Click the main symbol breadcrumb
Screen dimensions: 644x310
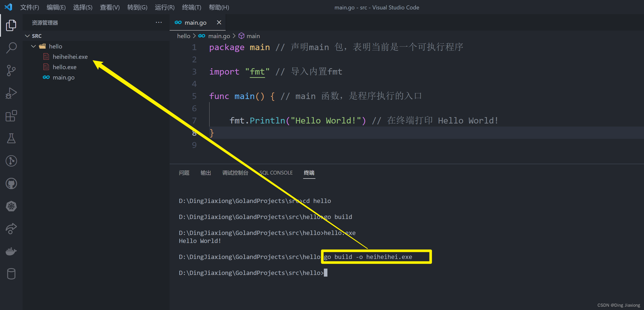tap(253, 36)
